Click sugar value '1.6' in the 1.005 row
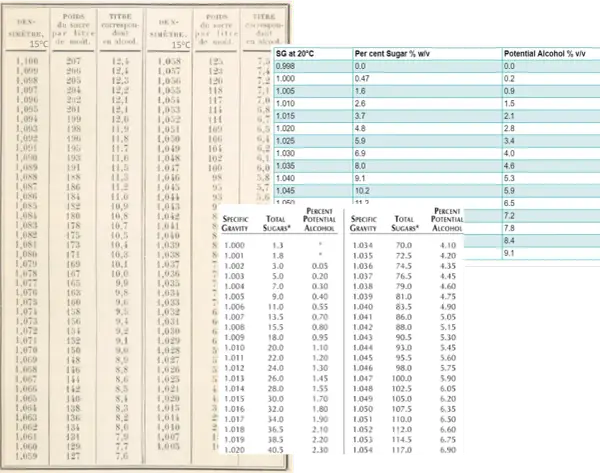This screenshot has height=473, width=600. (x=360, y=91)
